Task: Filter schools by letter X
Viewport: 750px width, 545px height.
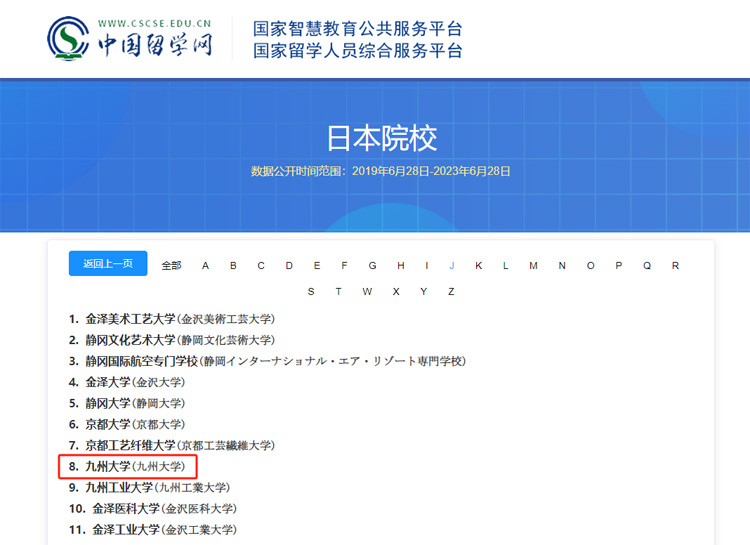Action: coord(396,291)
